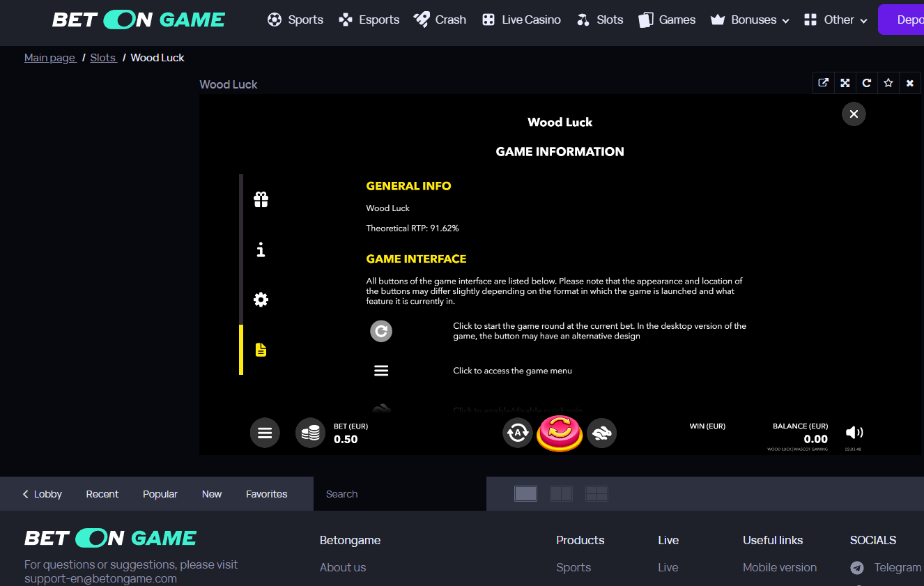Switch to the Popular tab
The width and height of the screenshot is (924, 586).
pos(160,494)
